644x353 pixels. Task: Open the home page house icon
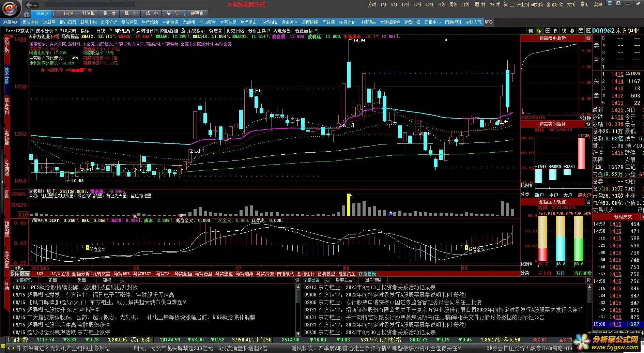tap(27, 14)
